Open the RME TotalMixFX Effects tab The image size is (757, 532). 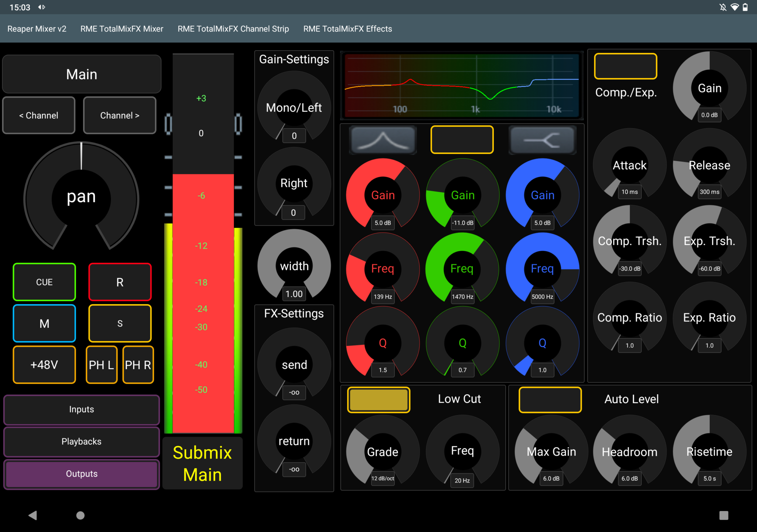pos(347,28)
